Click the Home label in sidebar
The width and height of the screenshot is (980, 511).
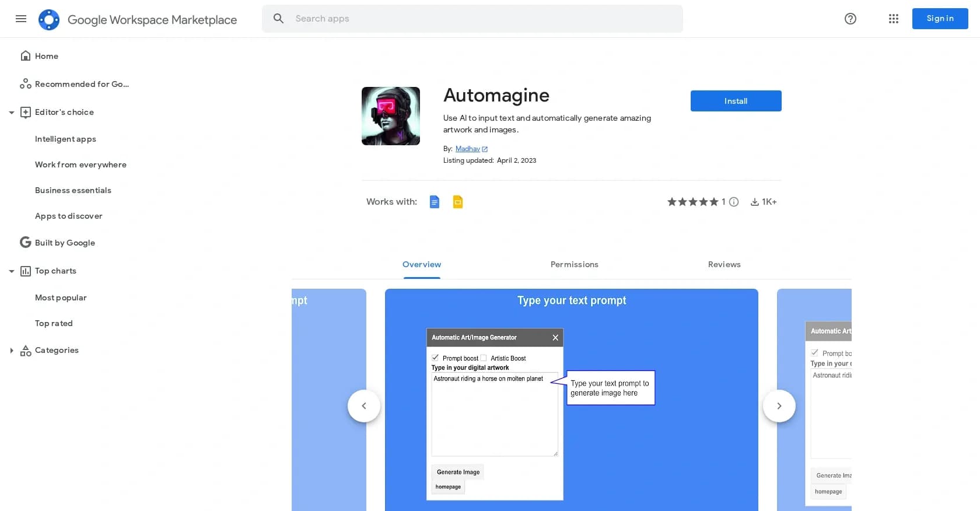[47, 56]
